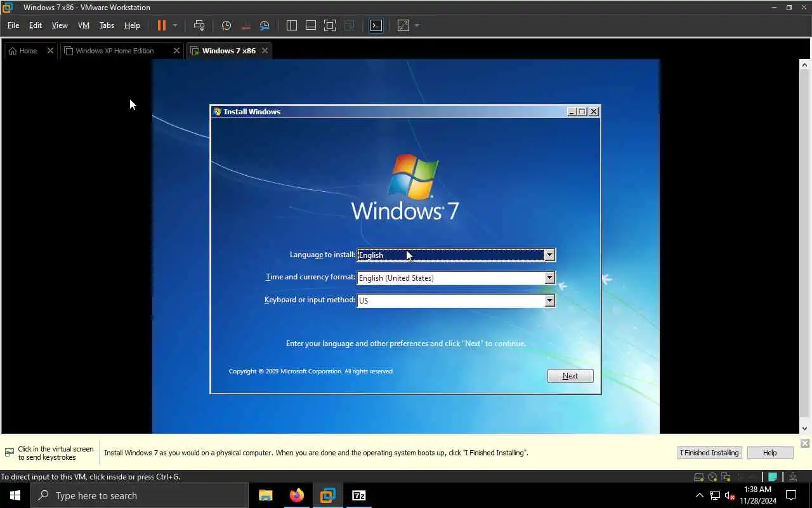Viewport: 812px width, 508px height.
Task: Open the Help menu
Action: click(132, 25)
